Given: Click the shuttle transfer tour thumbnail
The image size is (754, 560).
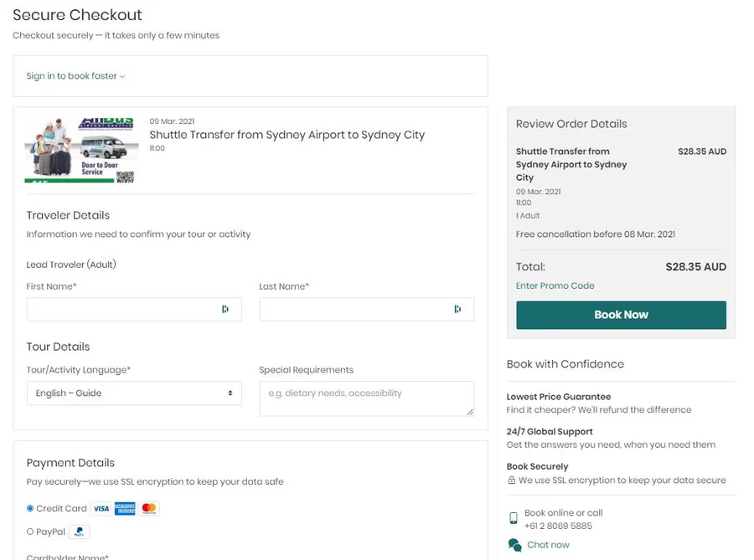Looking at the screenshot, I should click(x=80, y=149).
